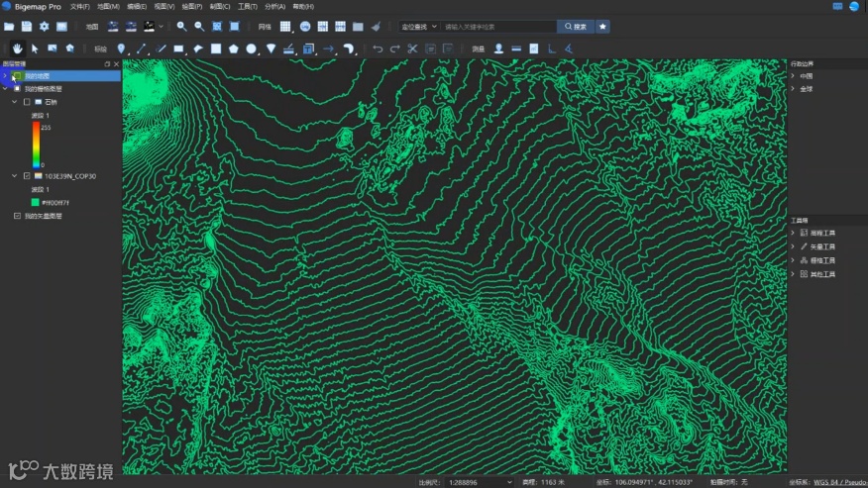Open the 工具(T) menu
The height and width of the screenshot is (488, 868).
point(248,7)
